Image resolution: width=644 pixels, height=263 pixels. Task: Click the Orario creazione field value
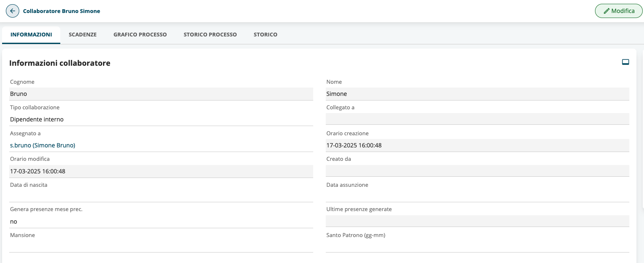[x=477, y=145]
